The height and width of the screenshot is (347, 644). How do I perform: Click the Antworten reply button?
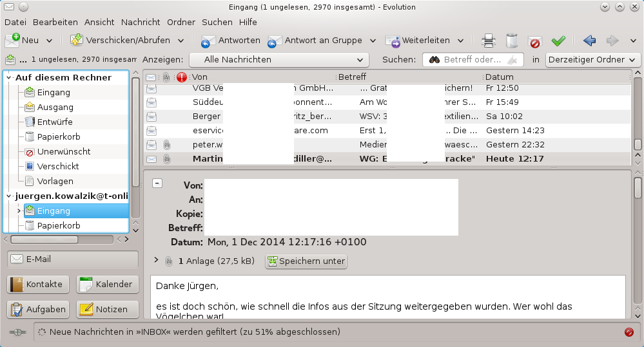tap(230, 40)
